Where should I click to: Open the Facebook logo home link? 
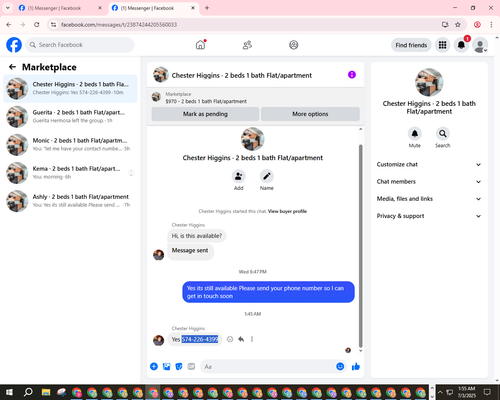(x=14, y=45)
